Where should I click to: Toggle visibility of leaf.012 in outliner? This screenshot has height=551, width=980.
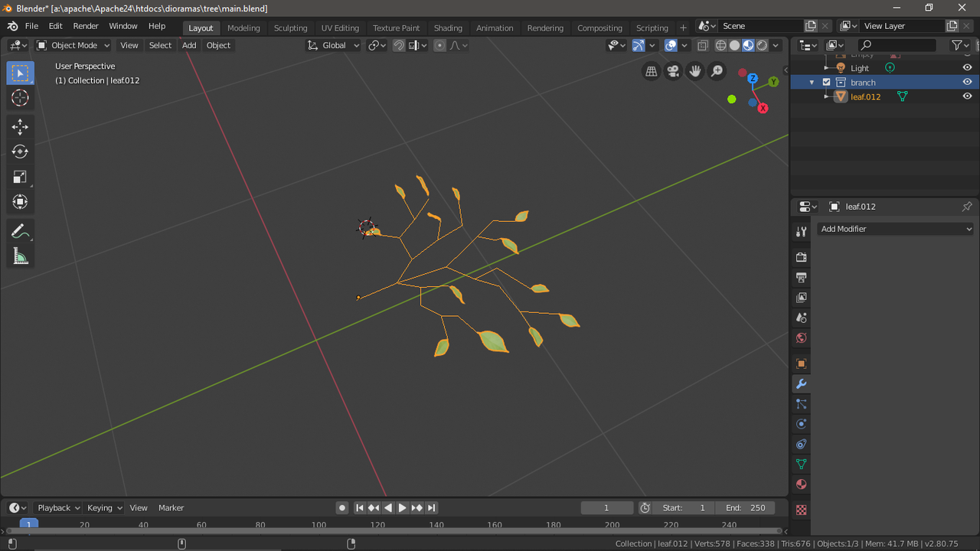click(x=967, y=96)
